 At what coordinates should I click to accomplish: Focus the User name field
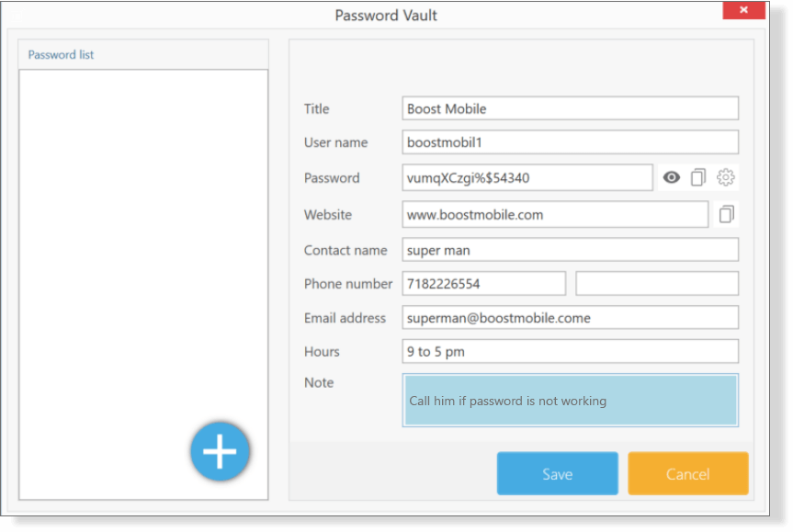pos(570,142)
